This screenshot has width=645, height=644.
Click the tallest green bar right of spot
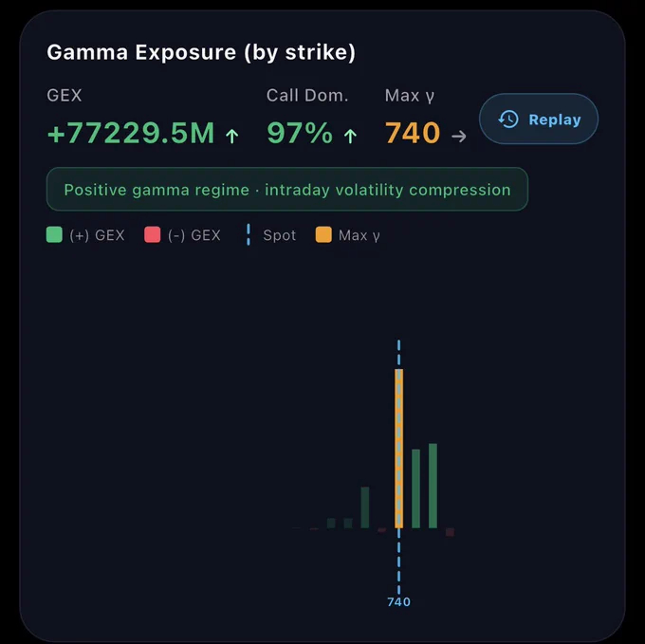433,486
